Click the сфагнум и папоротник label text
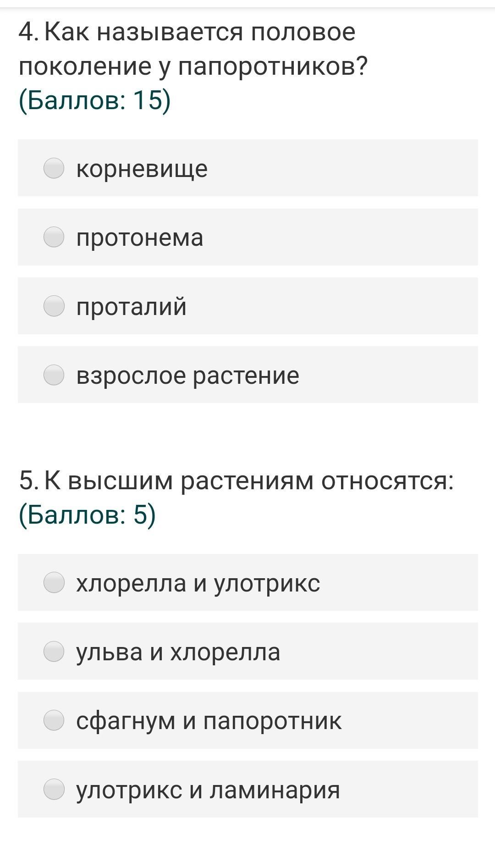495x868 pixels. coord(209,721)
